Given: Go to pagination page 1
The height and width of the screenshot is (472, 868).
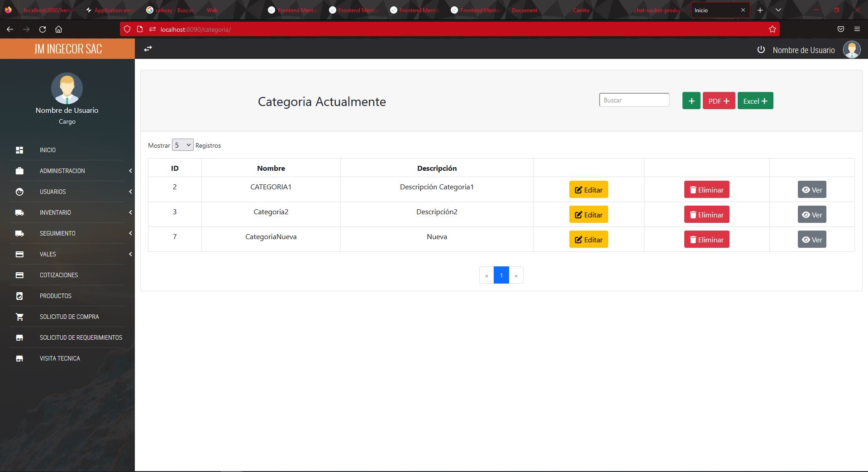Looking at the screenshot, I should point(501,275).
